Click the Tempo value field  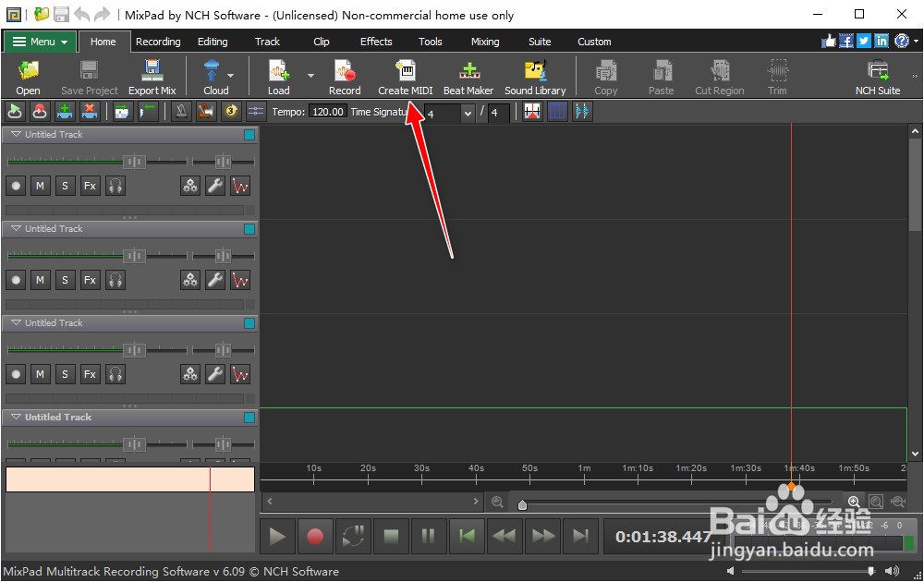pos(328,112)
